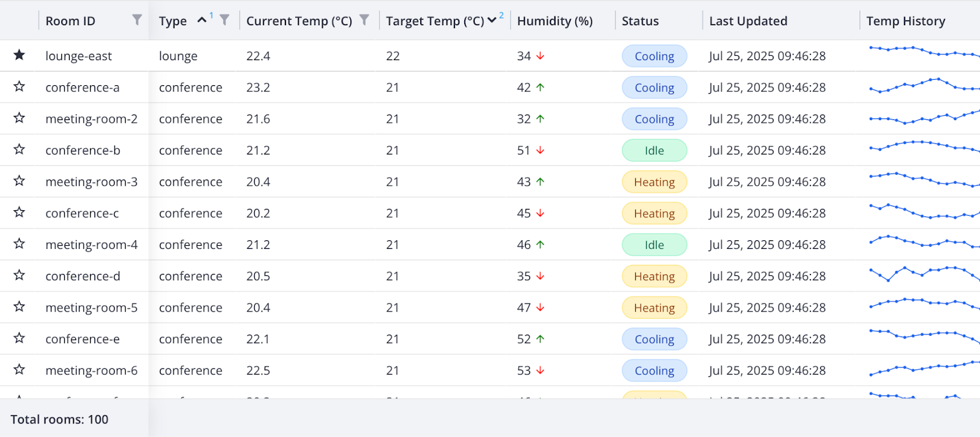Screen dimensions: 980x437
Task: Open the Type column filter funnel
Action: (x=225, y=20)
